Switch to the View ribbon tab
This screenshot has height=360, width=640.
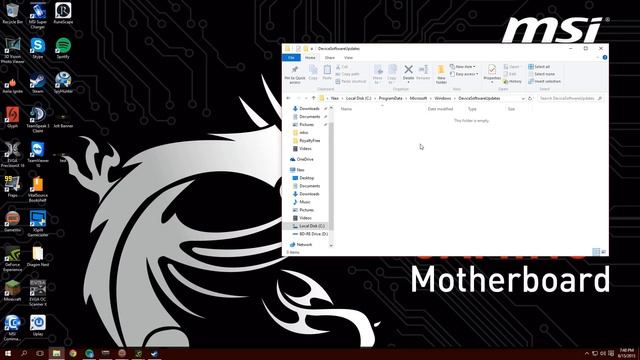tap(348, 58)
